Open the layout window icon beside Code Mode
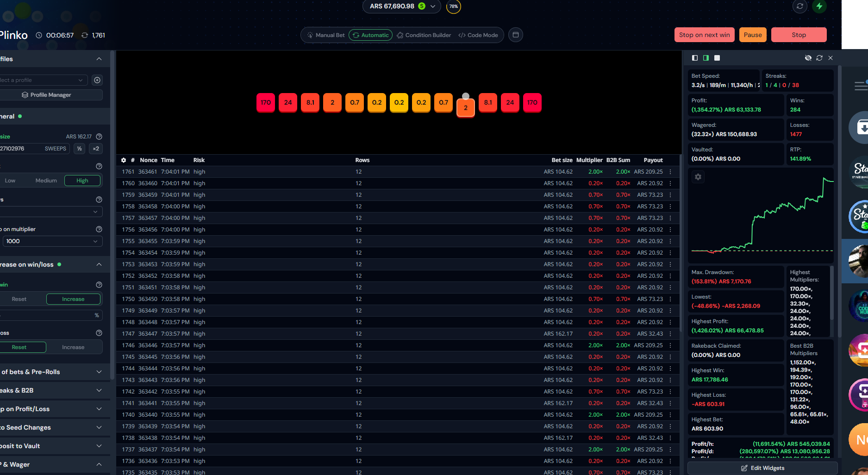The width and height of the screenshot is (868, 475). 516,35
